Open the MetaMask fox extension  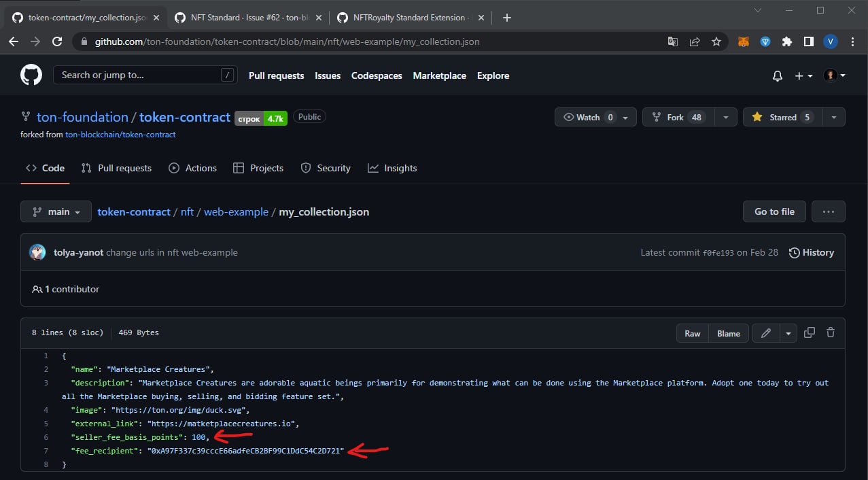744,41
